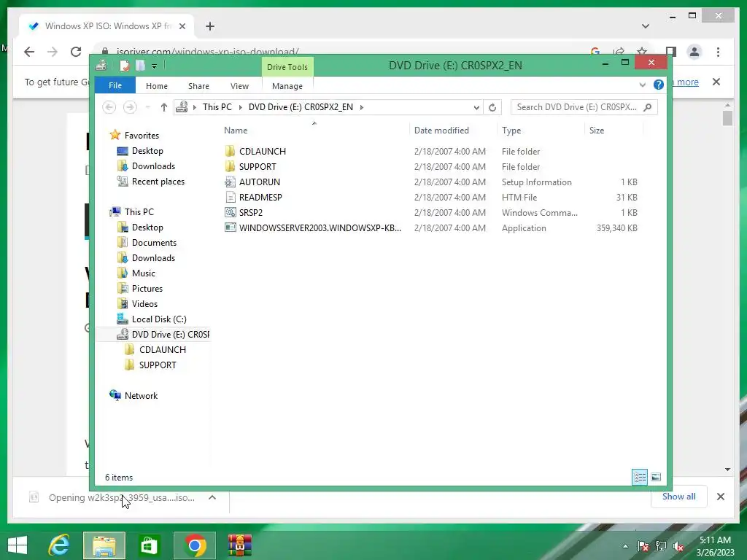Switch to Large icons view layout icon
Viewport: 747px width, 560px height.
pyautogui.click(x=656, y=477)
